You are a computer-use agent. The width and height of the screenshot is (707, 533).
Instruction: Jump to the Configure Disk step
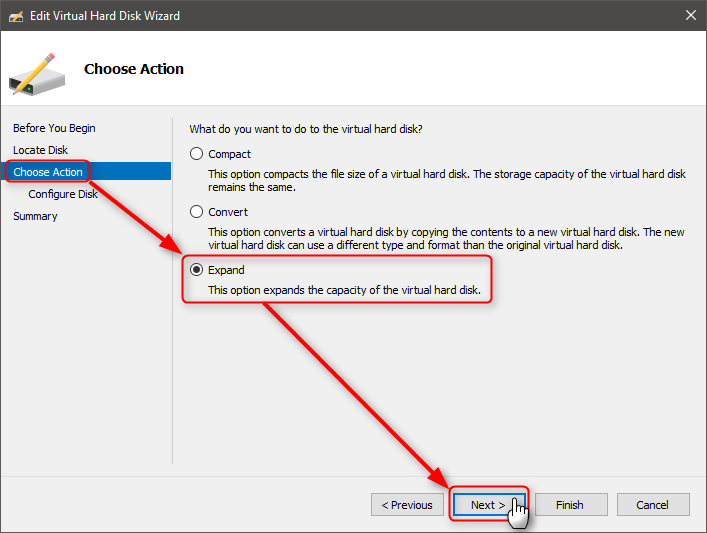[x=63, y=194]
